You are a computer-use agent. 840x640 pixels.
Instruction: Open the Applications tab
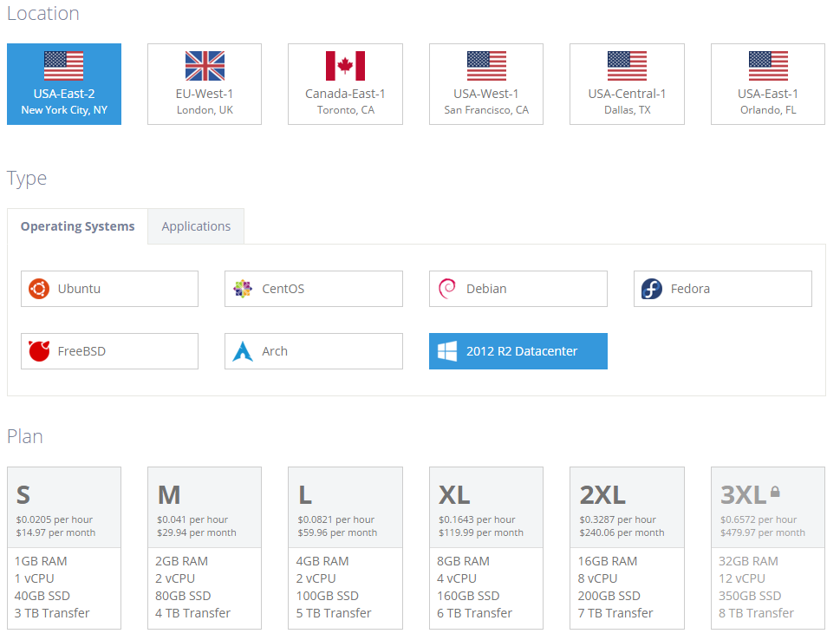tap(196, 226)
